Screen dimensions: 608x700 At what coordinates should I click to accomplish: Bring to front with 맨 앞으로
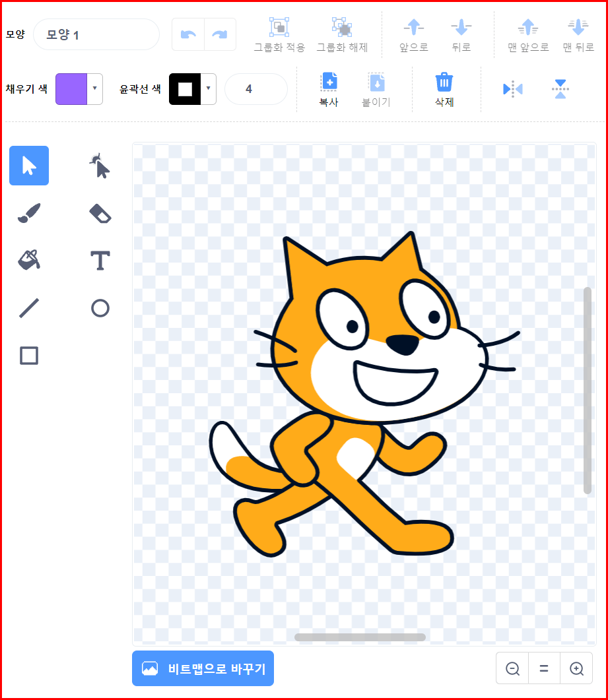pos(528,35)
